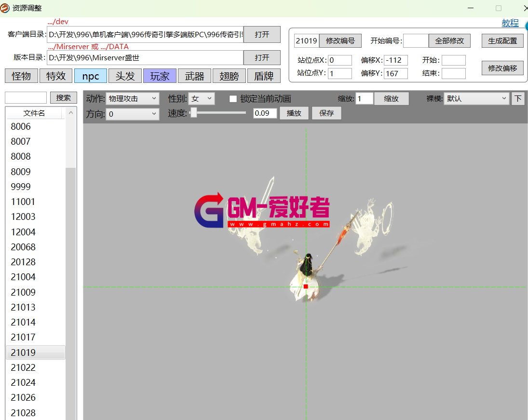Viewport: 528px width, 420px height.
Task: Switch to the npc tab
Action: (x=90, y=76)
